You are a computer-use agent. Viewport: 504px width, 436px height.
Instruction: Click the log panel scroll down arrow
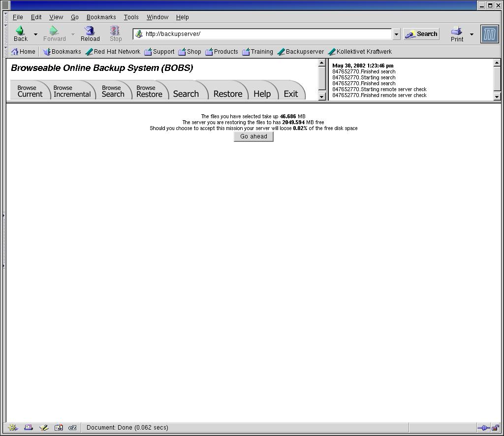tap(497, 97)
